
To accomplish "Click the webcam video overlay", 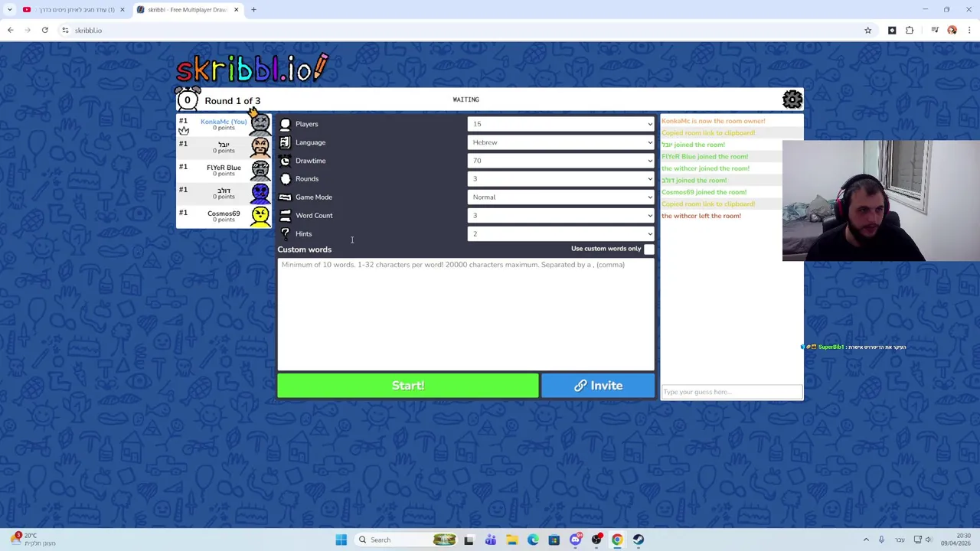I will [881, 201].
